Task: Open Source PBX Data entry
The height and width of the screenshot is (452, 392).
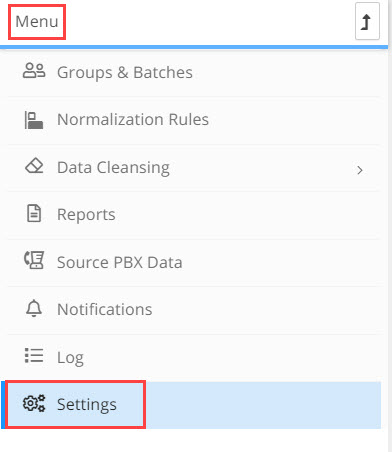Action: pos(194,262)
